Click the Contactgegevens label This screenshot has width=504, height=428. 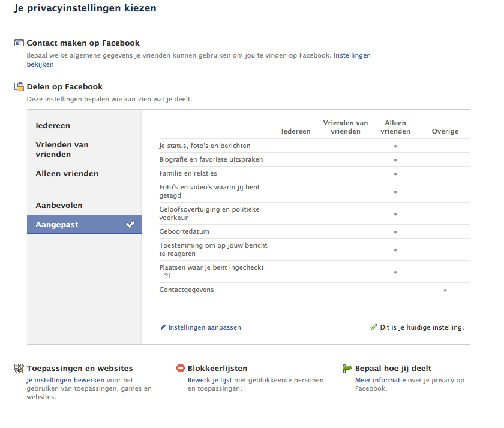point(187,290)
